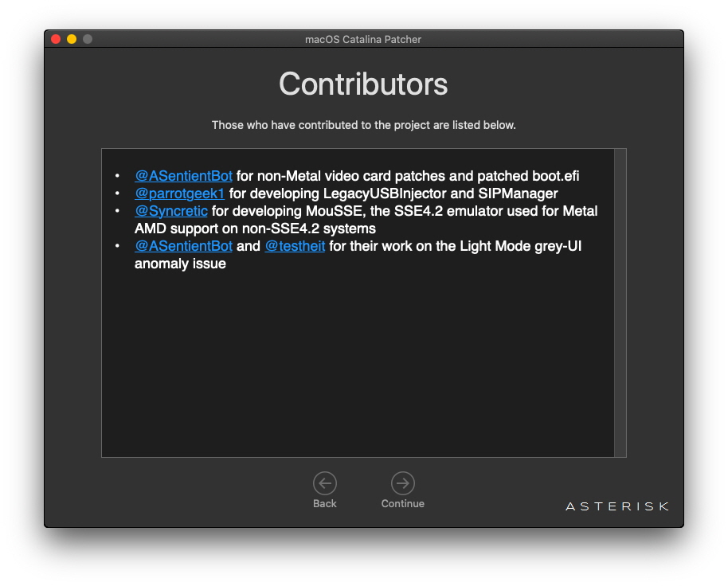728x586 pixels.
Task: Open the @Syncretic profile link
Action: pyautogui.click(x=171, y=211)
